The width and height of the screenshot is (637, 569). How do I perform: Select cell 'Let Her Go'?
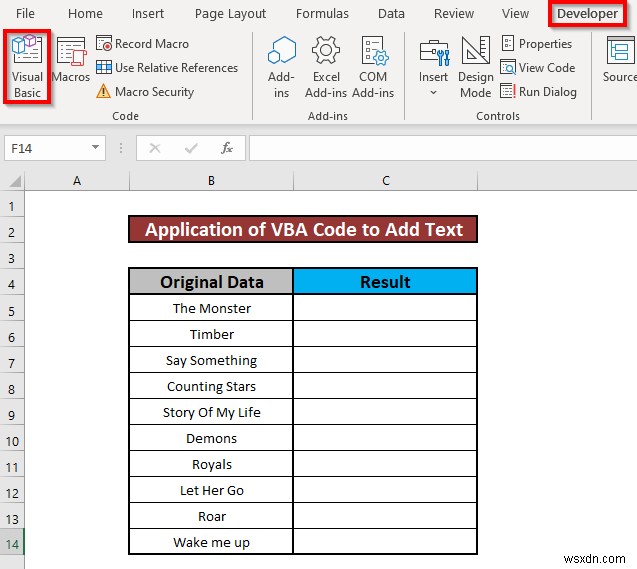click(211, 490)
